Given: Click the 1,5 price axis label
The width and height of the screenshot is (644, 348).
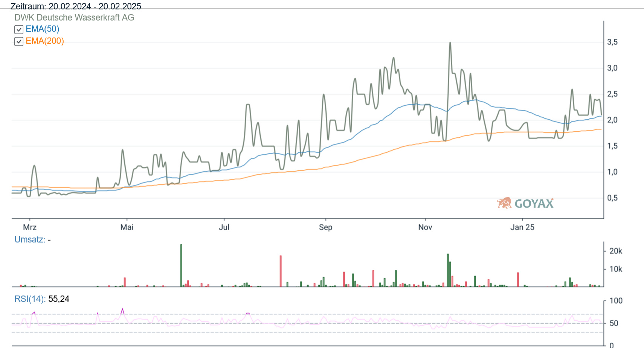Looking at the screenshot, I should (x=612, y=146).
